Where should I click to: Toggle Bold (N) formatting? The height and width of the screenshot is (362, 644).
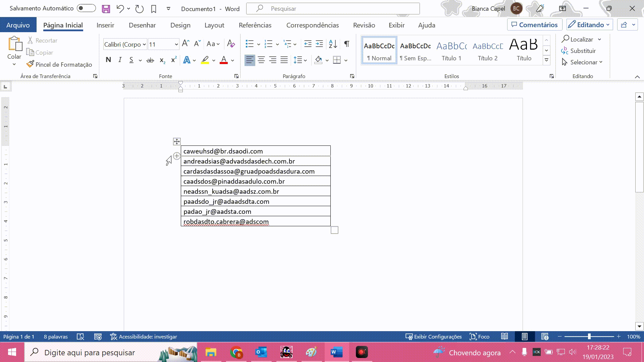(x=108, y=60)
